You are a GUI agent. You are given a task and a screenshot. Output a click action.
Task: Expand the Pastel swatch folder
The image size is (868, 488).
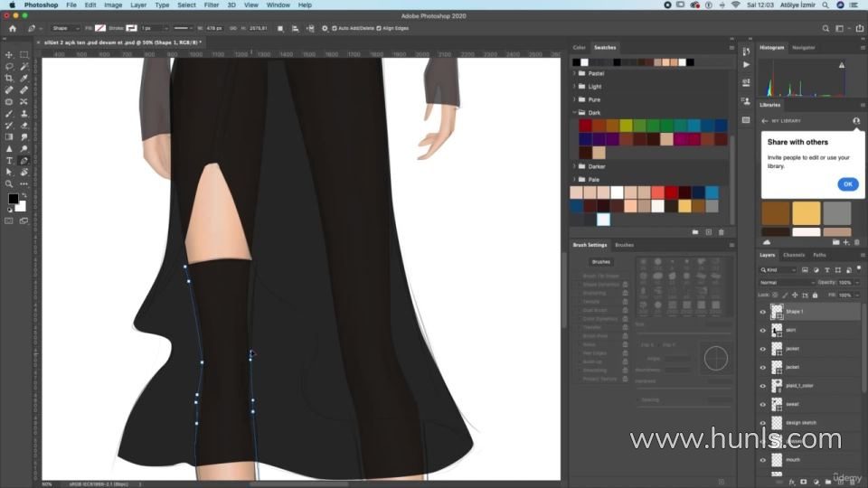click(574, 72)
